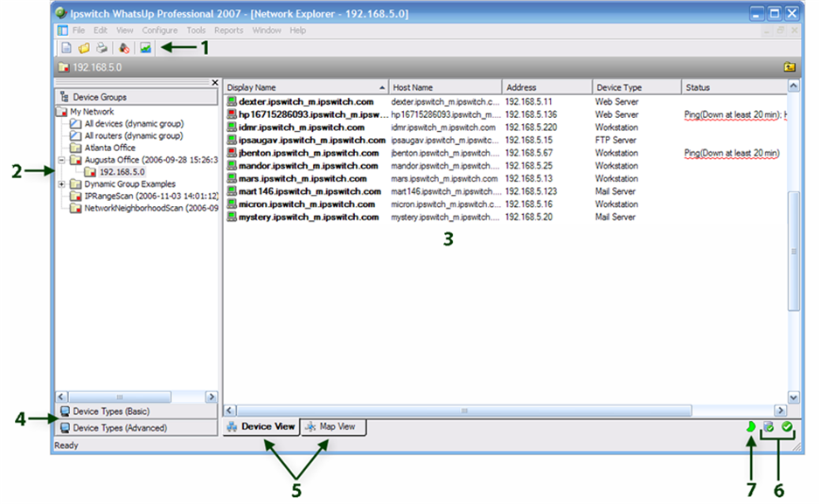Open the View menu

pyautogui.click(x=125, y=31)
